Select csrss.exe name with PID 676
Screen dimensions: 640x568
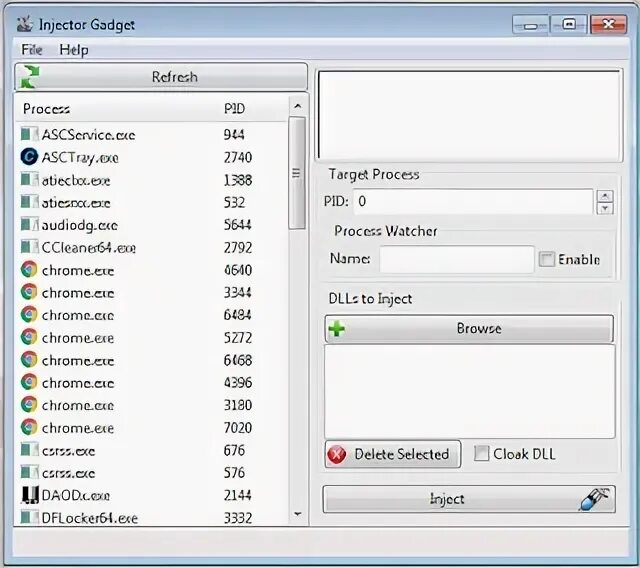(x=68, y=450)
